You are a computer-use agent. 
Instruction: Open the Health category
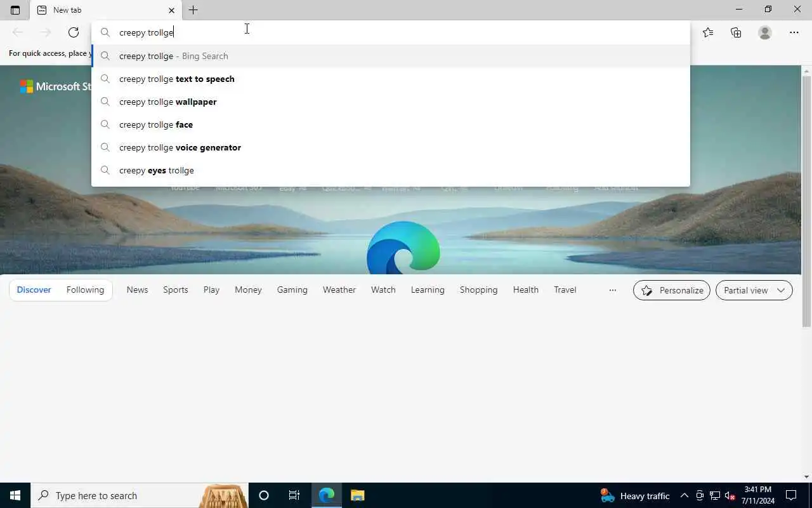[526, 290]
